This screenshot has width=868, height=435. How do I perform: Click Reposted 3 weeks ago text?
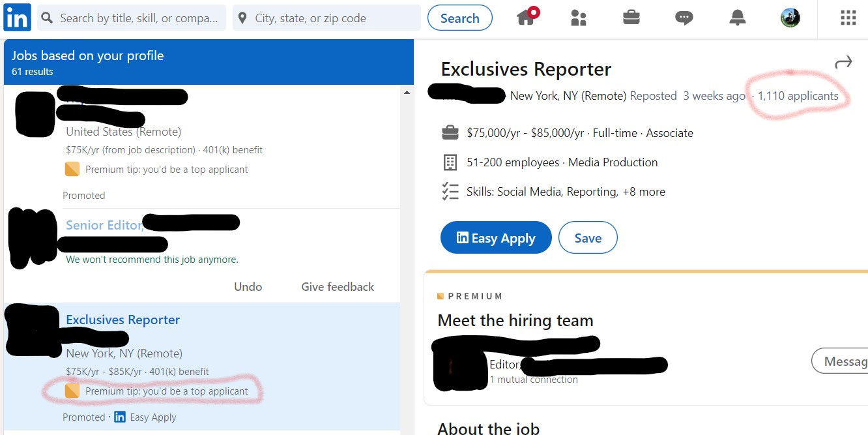coord(687,96)
